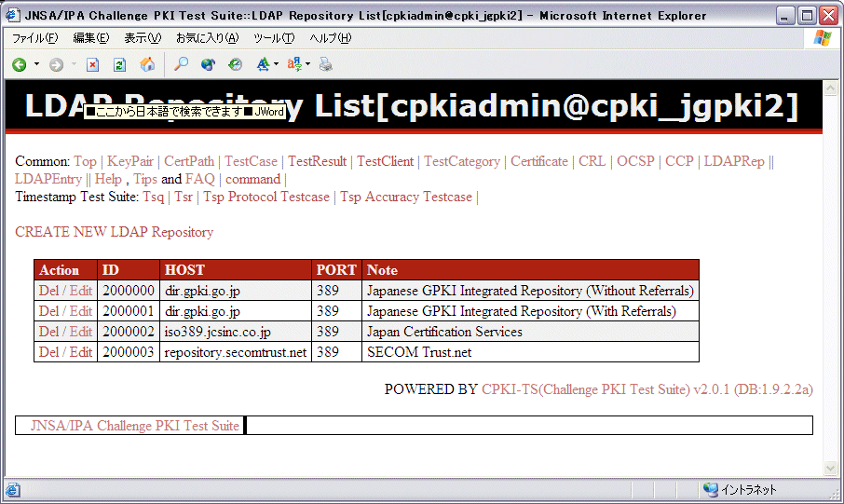Open the 表示(V) menu
This screenshot has width=844, height=504.
[143, 38]
